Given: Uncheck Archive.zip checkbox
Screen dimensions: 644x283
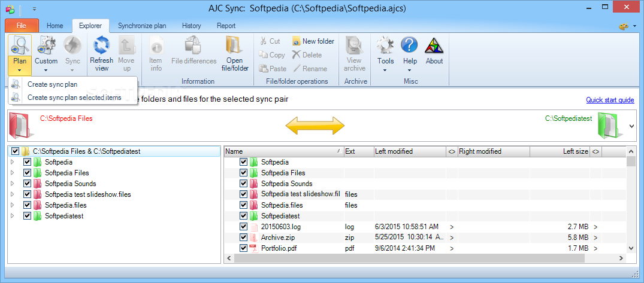Looking at the screenshot, I should [244, 237].
